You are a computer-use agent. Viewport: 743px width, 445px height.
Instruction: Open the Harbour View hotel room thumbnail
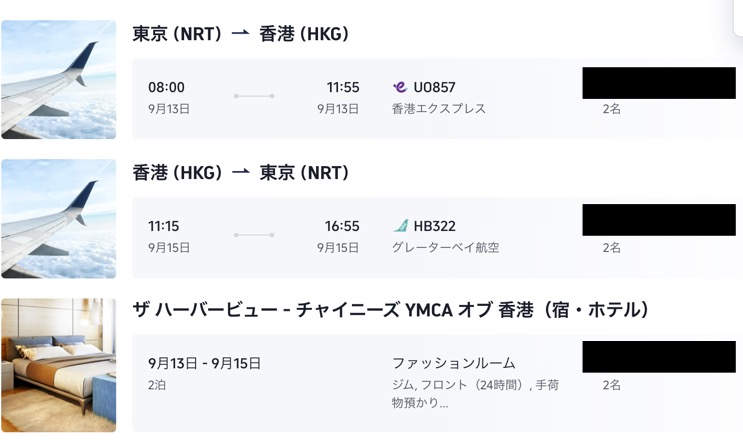[x=58, y=365]
